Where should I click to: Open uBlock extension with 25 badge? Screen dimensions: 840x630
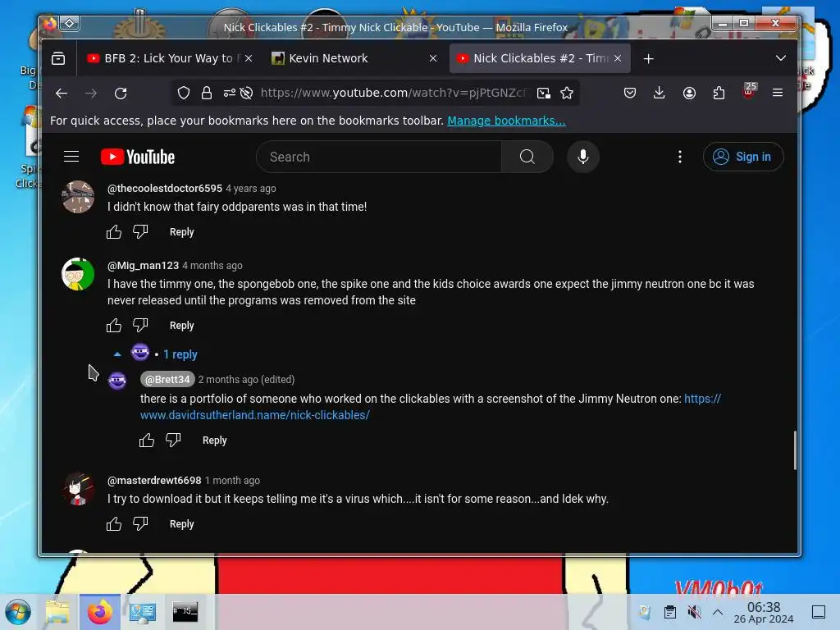[749, 91]
